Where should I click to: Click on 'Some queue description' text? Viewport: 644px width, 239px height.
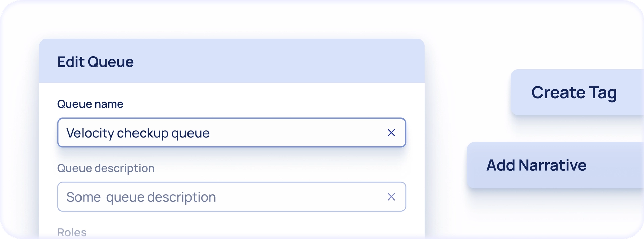[x=141, y=197]
